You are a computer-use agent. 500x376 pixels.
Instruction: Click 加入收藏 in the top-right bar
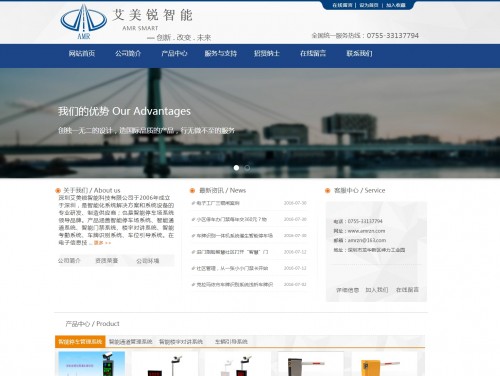click(396, 5)
